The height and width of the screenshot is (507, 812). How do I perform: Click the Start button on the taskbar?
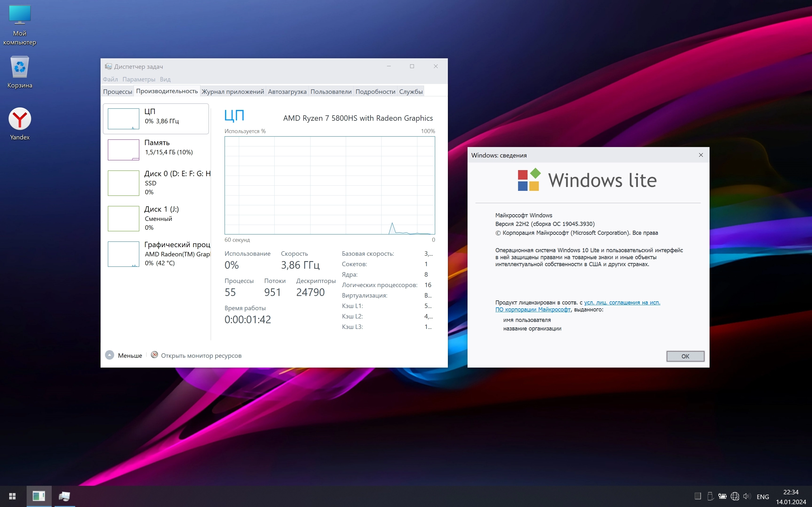pyautogui.click(x=12, y=496)
